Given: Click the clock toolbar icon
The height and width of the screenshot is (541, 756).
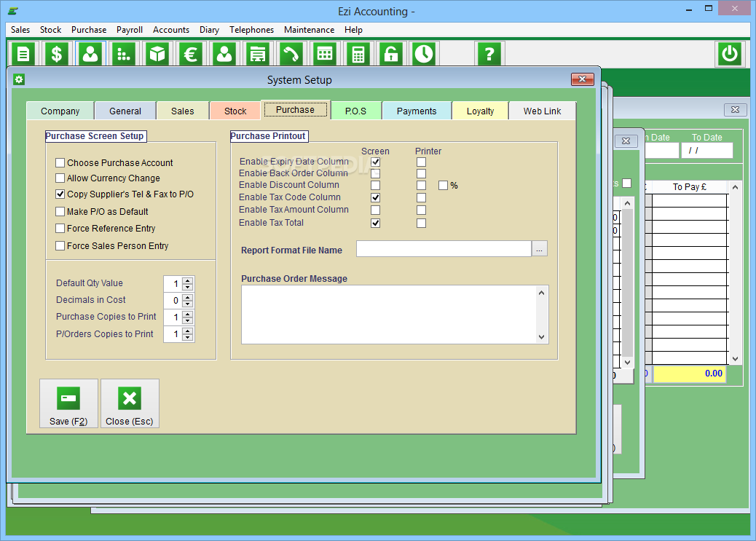Looking at the screenshot, I should pyautogui.click(x=425, y=54).
